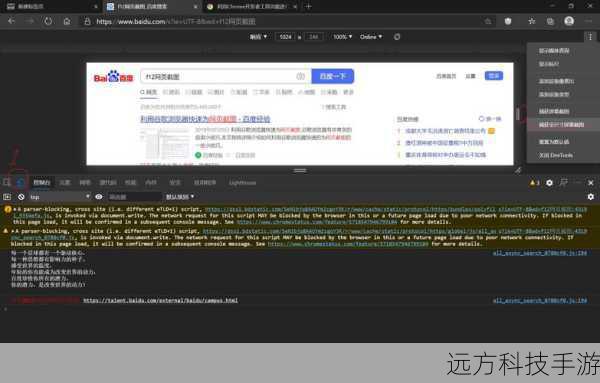
Task: Open DevTools settings gear beside warning count
Action: [x=549, y=183]
